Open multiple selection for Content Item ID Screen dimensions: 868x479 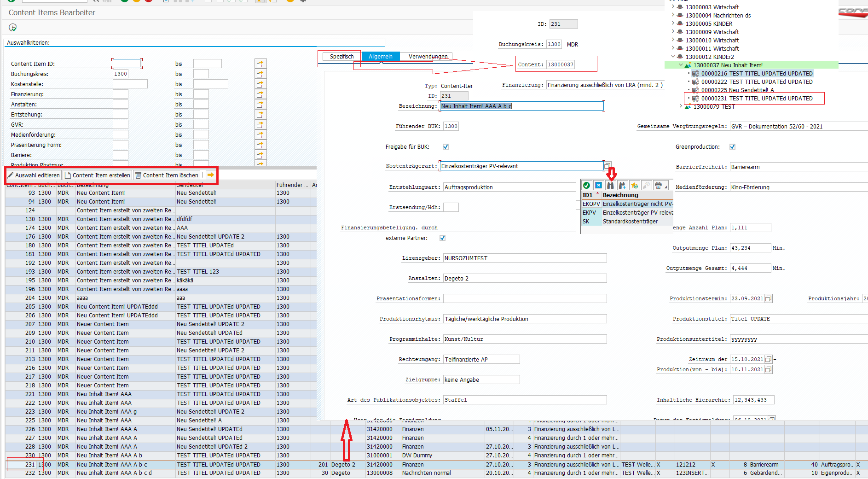(260, 64)
